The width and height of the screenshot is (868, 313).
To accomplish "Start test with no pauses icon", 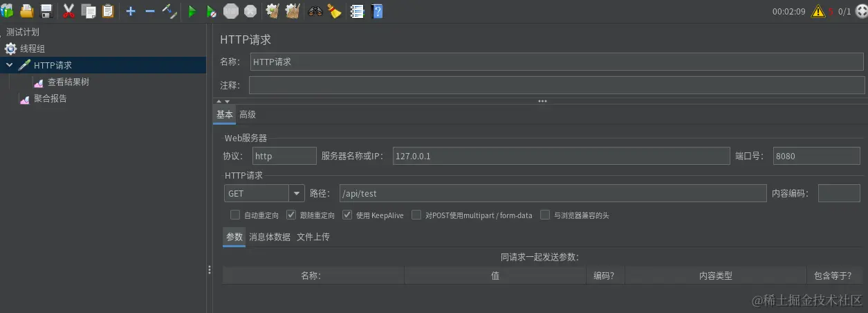I will [212, 11].
